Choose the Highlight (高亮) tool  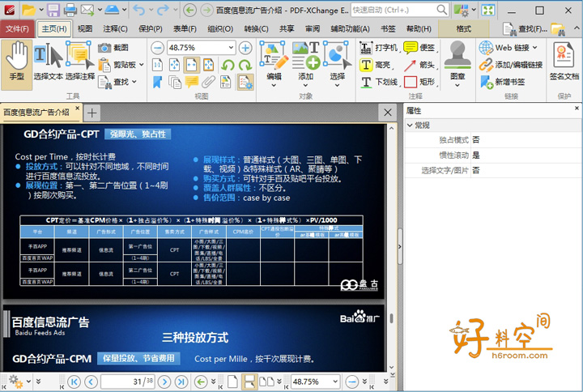(x=376, y=65)
